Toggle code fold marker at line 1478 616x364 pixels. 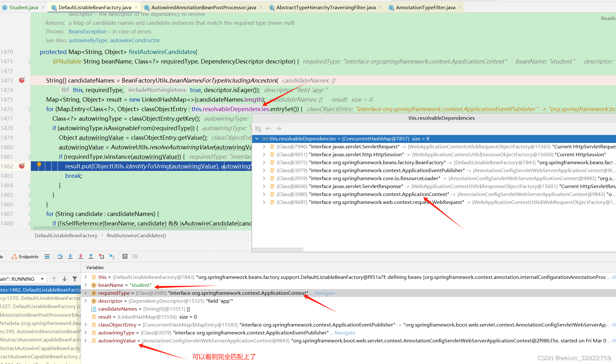click(31, 128)
